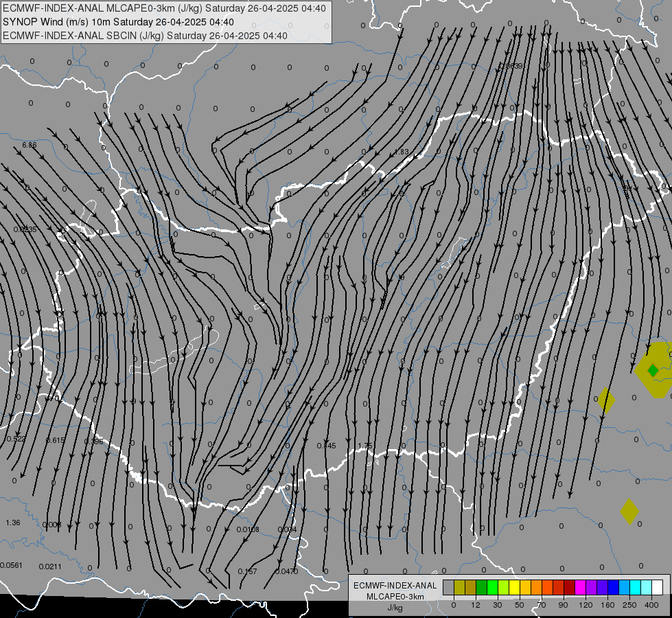The width and height of the screenshot is (672, 618).
Task: Click the indigo legend swatch
Action: pyautogui.click(x=602, y=587)
